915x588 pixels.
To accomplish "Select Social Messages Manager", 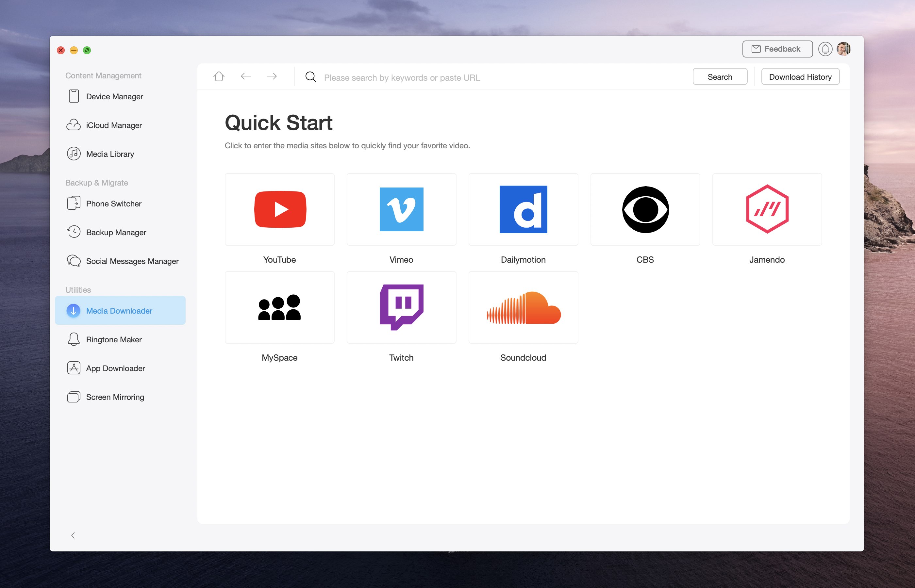I will coord(120,261).
